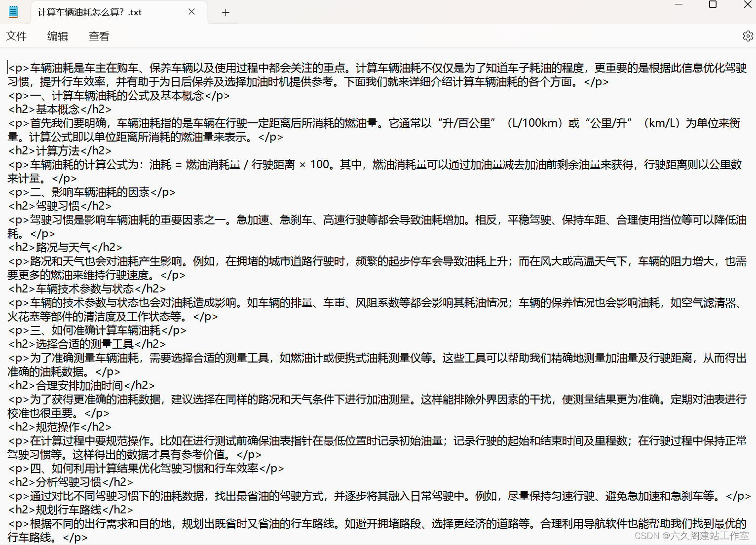Click the line '<h2>计算方法</h2>'
The image size is (756, 545).
[x=60, y=151]
